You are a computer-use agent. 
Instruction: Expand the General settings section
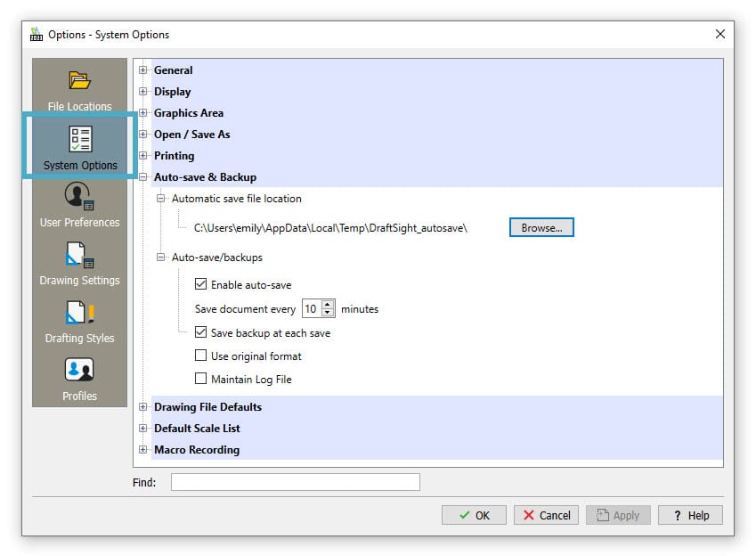pyautogui.click(x=143, y=69)
